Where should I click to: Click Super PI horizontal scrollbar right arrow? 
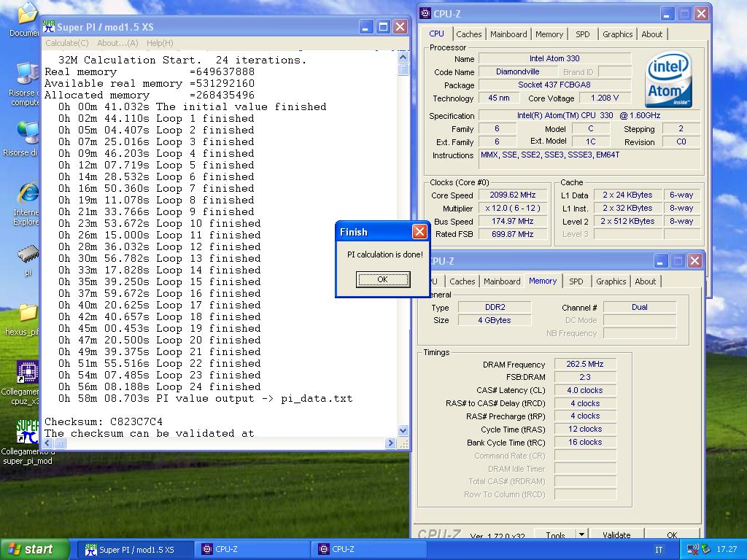[x=390, y=443]
